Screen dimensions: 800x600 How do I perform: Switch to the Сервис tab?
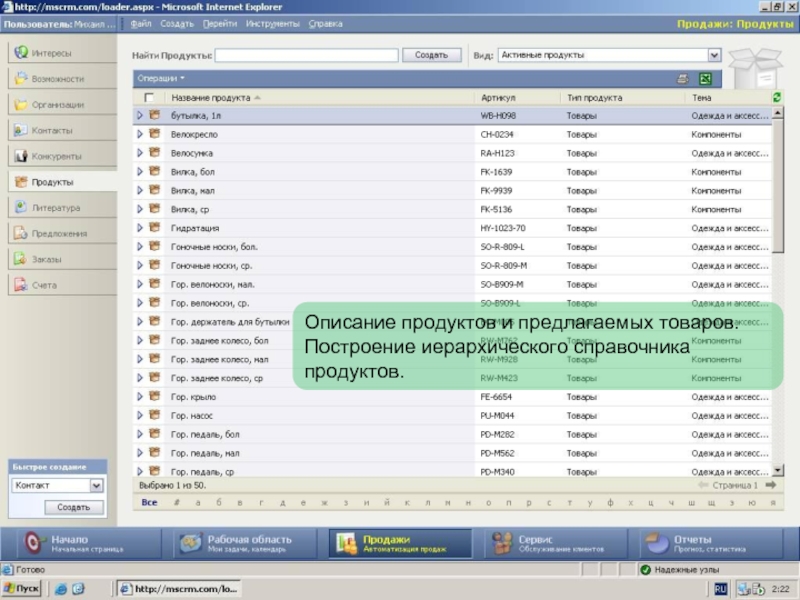coord(555,543)
